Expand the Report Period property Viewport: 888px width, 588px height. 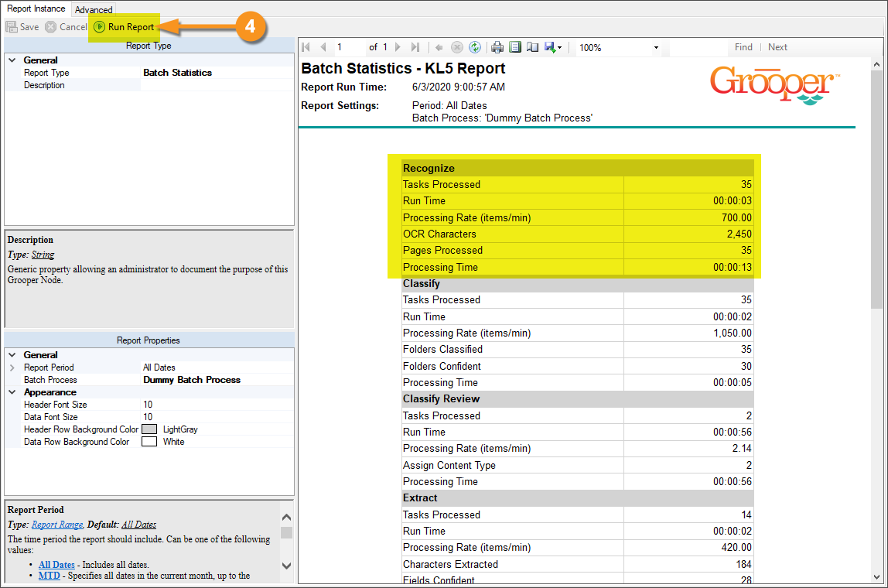pyautogui.click(x=12, y=367)
